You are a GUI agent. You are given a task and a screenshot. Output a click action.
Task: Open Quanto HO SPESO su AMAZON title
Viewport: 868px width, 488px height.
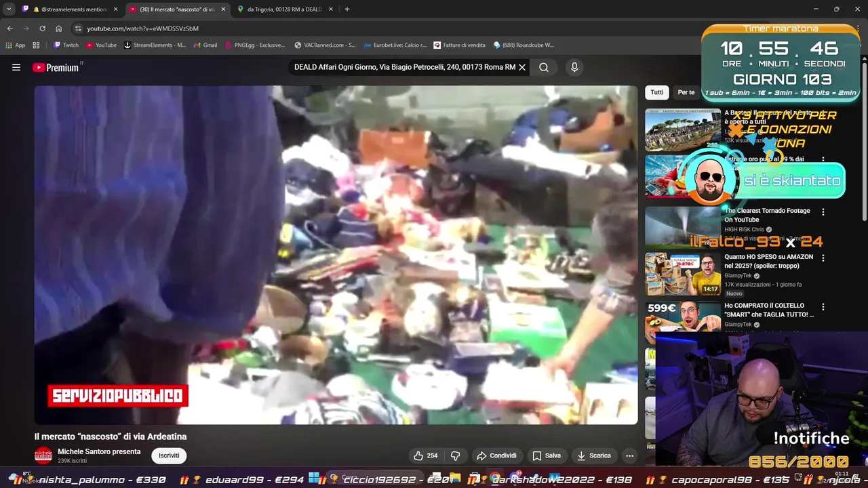[x=768, y=262]
